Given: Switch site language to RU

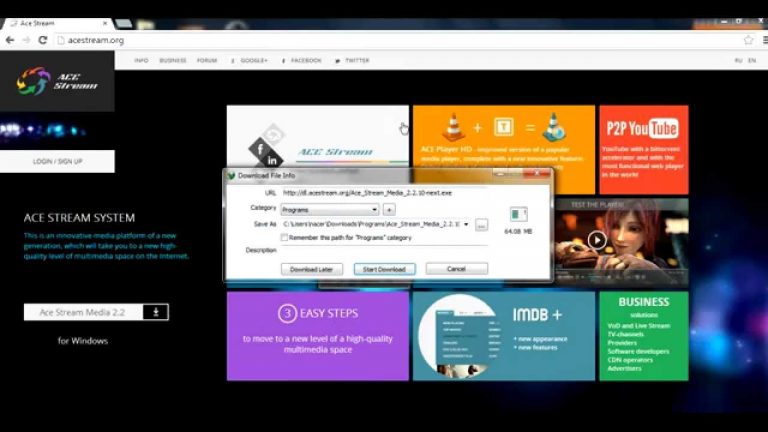Looking at the screenshot, I should coord(738,60).
